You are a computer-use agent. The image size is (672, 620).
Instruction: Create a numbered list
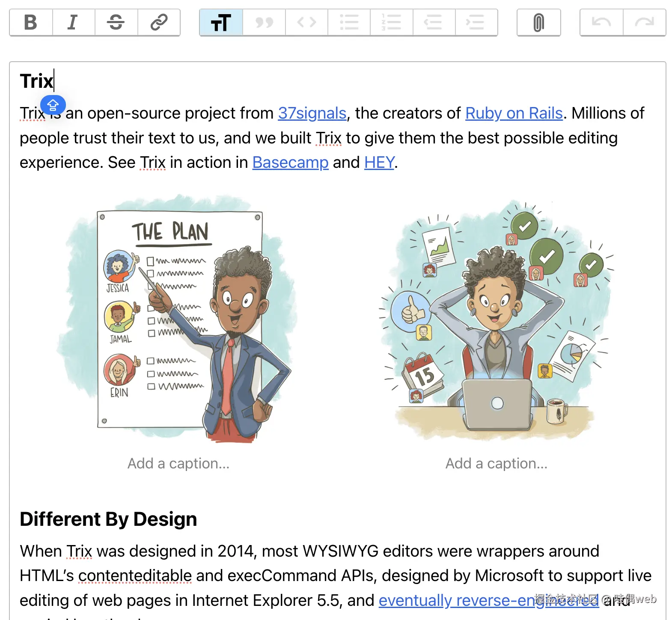point(392,22)
